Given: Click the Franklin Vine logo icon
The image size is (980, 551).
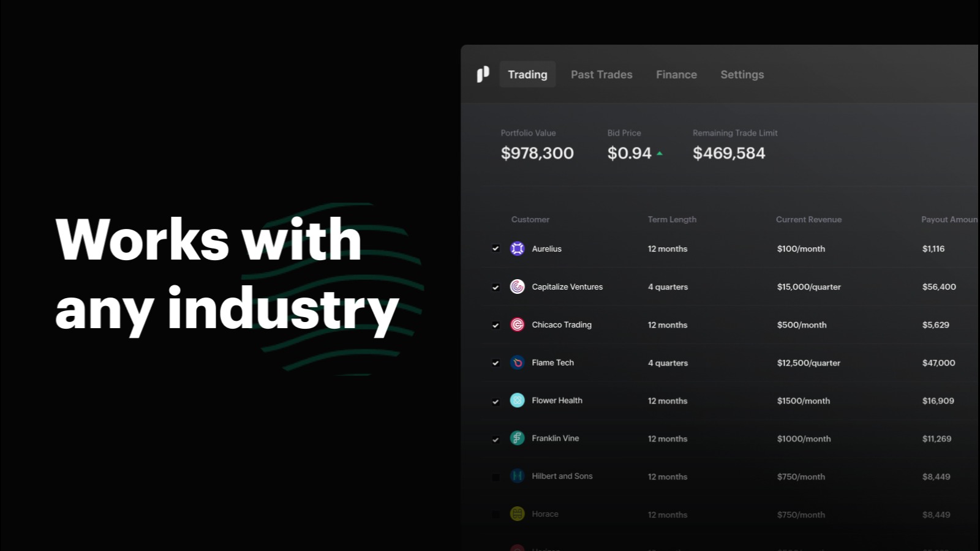Looking at the screenshot, I should point(518,438).
